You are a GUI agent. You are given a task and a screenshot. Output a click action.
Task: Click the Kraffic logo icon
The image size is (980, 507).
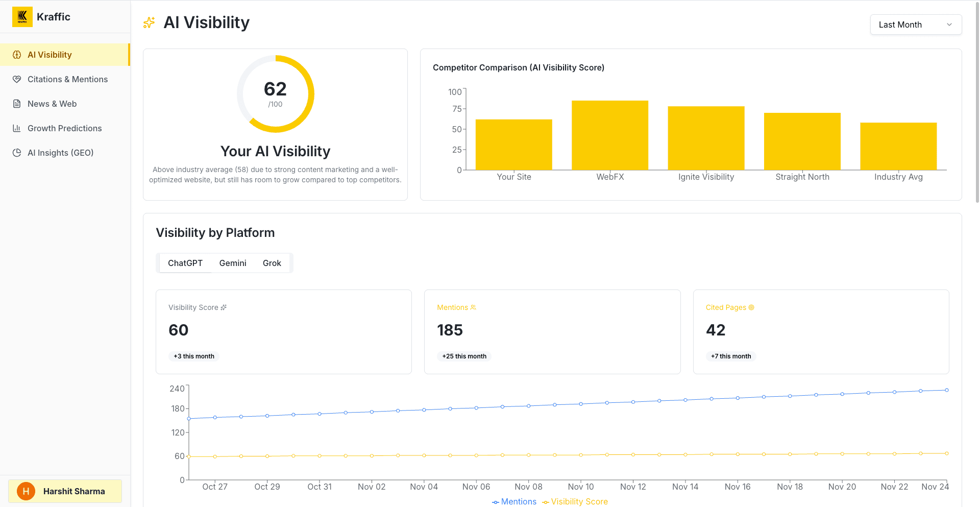[x=22, y=16]
